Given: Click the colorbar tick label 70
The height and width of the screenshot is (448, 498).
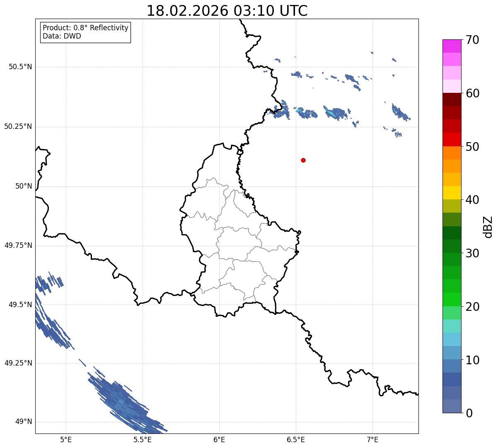Looking at the screenshot, I should click(473, 40).
